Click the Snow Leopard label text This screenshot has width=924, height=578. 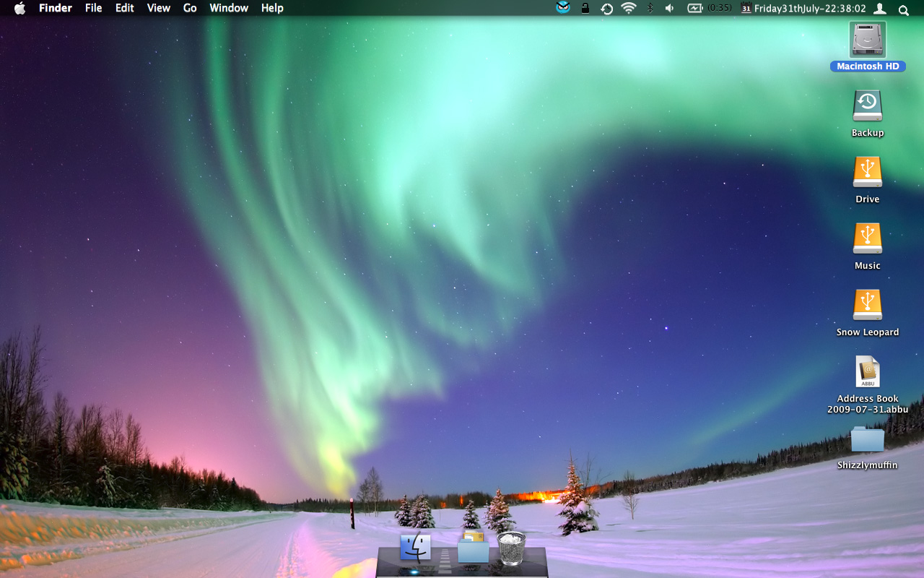868,332
